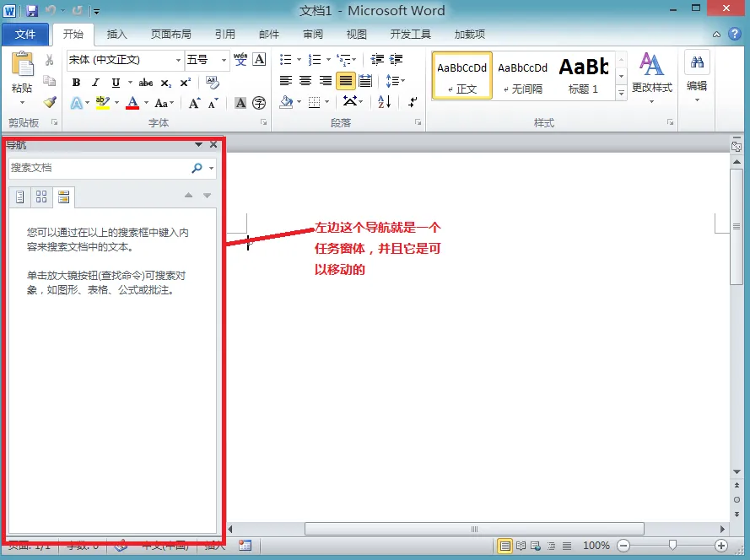This screenshot has width=750, height=560.
Task: Toggle Superscript formatting
Action: click(185, 83)
